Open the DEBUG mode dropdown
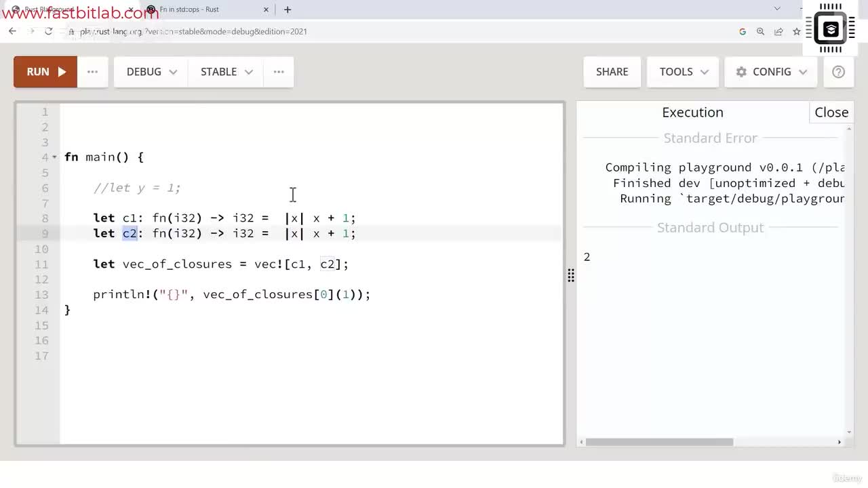This screenshot has width=868, height=488. coord(152,72)
